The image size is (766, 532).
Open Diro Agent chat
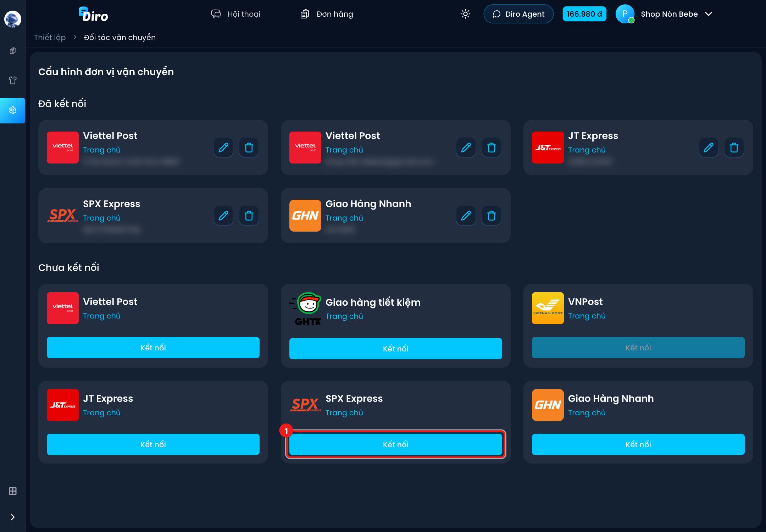(x=518, y=14)
